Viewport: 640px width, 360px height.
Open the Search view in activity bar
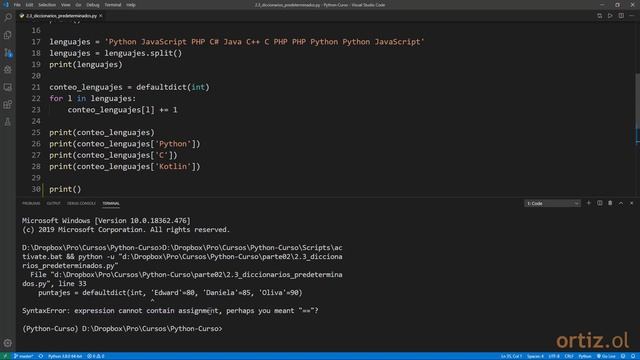pyautogui.click(x=8, y=17)
